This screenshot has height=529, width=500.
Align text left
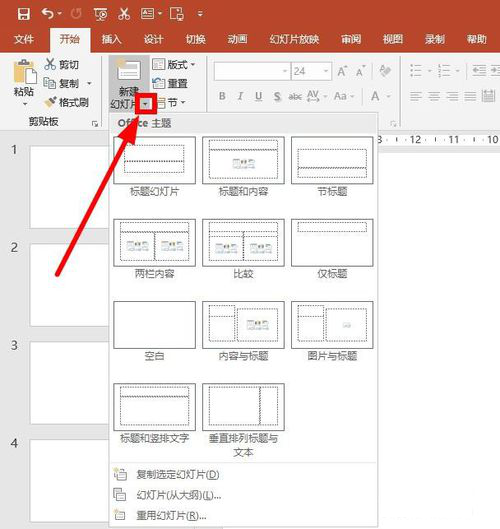416,96
